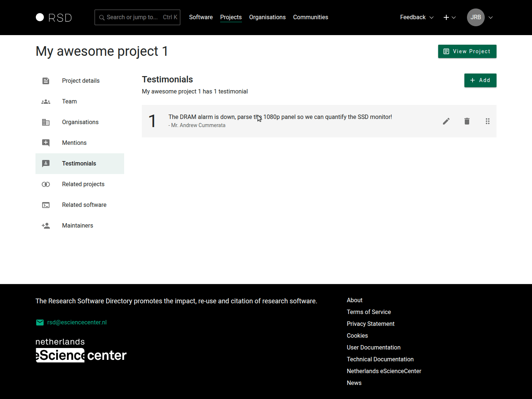Click the rsd@esciencecenter.nl email link
The height and width of the screenshot is (399, 532).
pyautogui.click(x=77, y=323)
